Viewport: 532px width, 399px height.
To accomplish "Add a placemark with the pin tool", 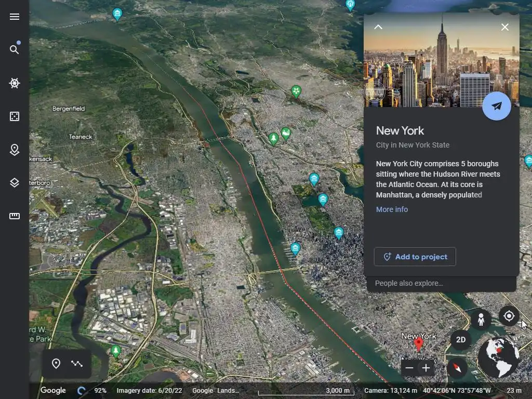I will (x=56, y=364).
